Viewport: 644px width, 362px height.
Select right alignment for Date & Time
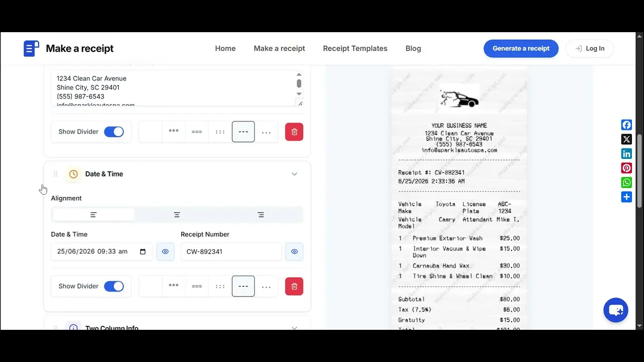pos(260,215)
